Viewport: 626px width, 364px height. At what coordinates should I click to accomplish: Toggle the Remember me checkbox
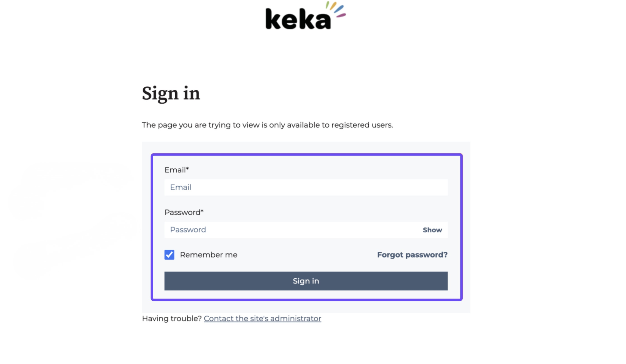pos(169,255)
